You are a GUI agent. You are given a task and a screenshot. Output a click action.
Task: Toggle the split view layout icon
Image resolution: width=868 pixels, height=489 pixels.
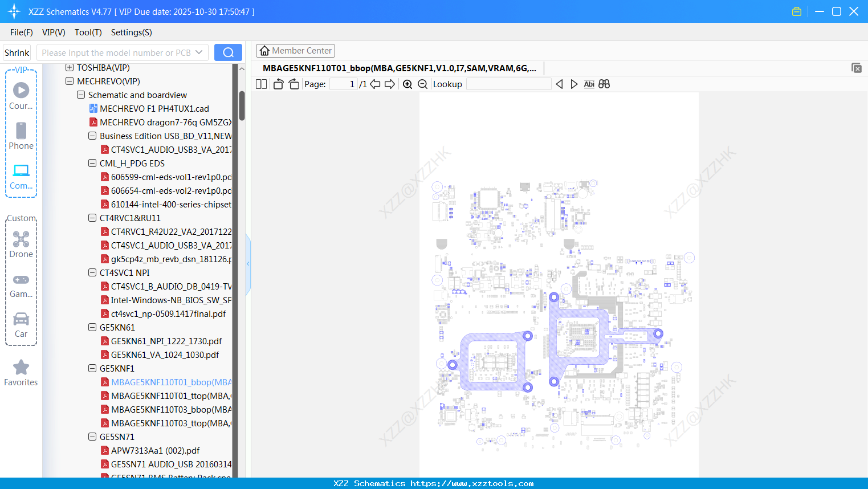(261, 84)
